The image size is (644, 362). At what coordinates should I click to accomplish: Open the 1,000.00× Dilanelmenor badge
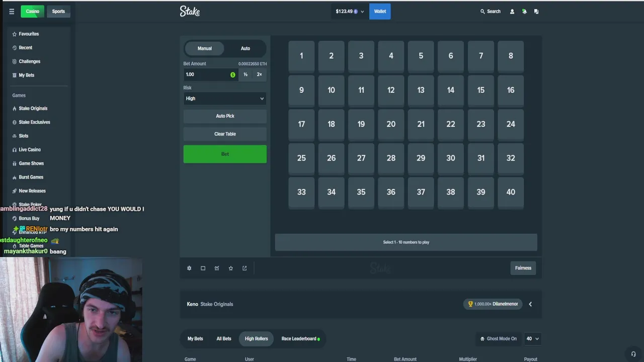click(493, 304)
